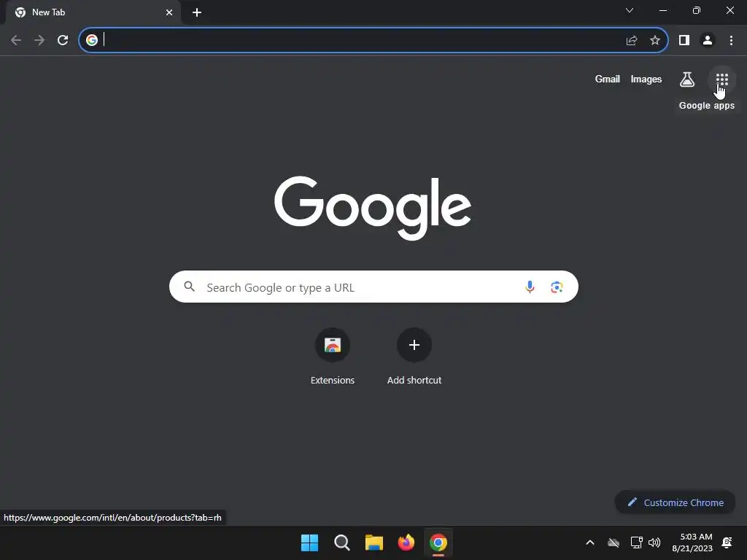Minimize the Chrome window
747x560 pixels.
point(662,10)
